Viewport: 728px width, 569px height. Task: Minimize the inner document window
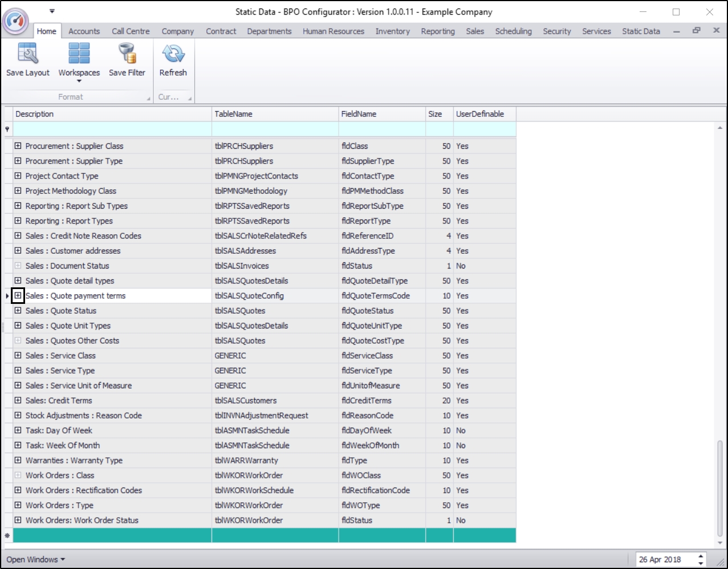676,31
